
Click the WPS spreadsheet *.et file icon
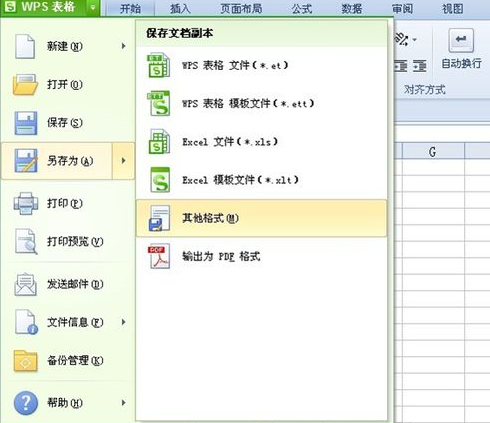click(x=159, y=65)
